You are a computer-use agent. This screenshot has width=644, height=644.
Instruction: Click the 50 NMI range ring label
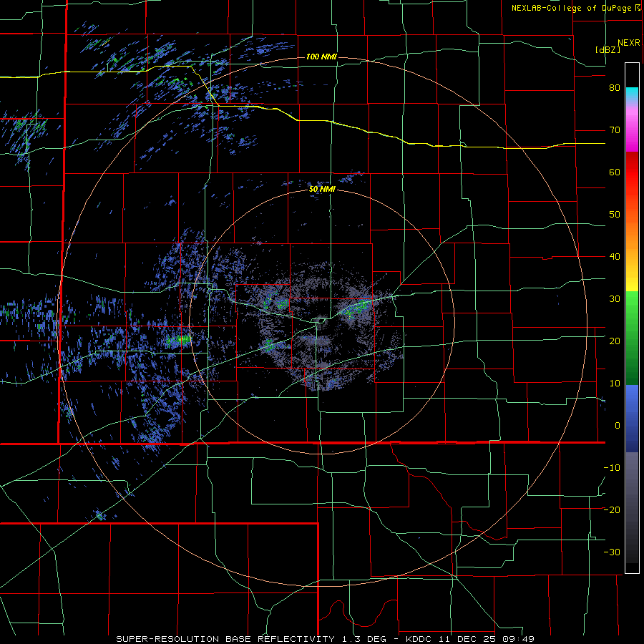[x=322, y=190]
